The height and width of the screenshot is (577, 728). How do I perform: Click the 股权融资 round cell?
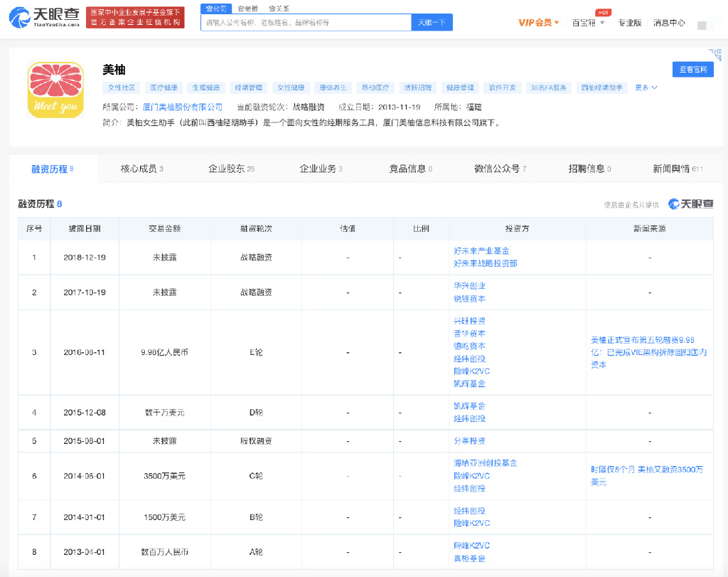256,441
